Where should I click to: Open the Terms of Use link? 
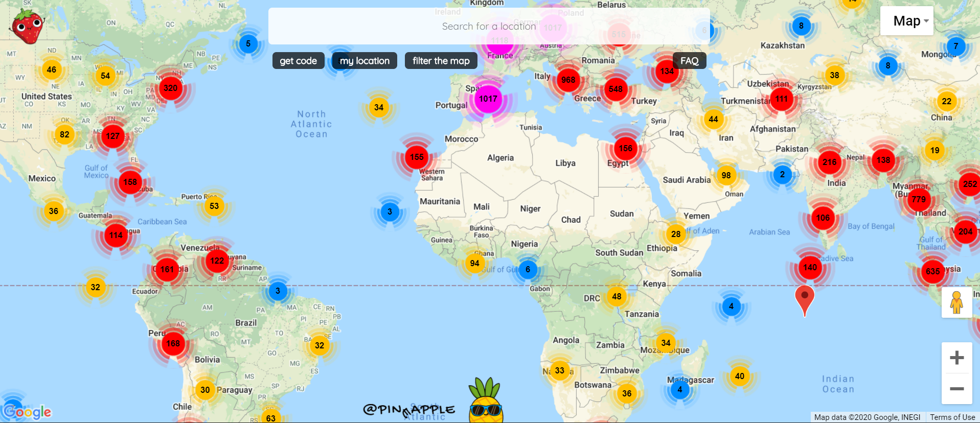(952, 417)
